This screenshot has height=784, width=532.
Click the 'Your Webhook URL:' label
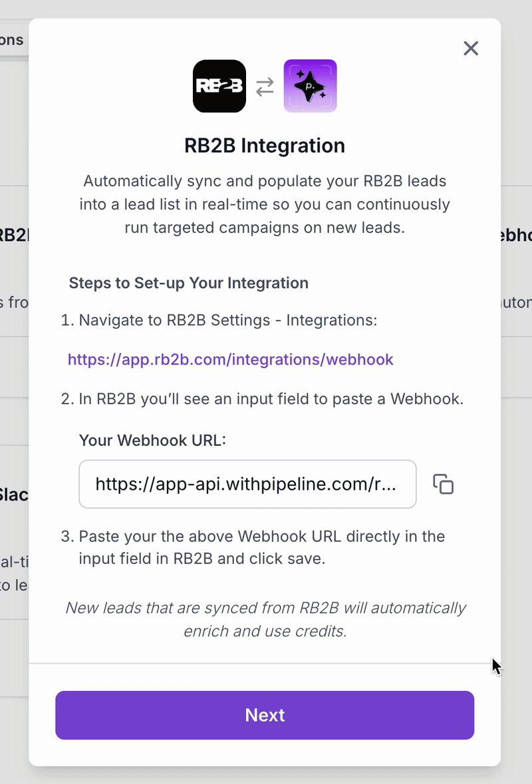pyautogui.click(x=152, y=440)
